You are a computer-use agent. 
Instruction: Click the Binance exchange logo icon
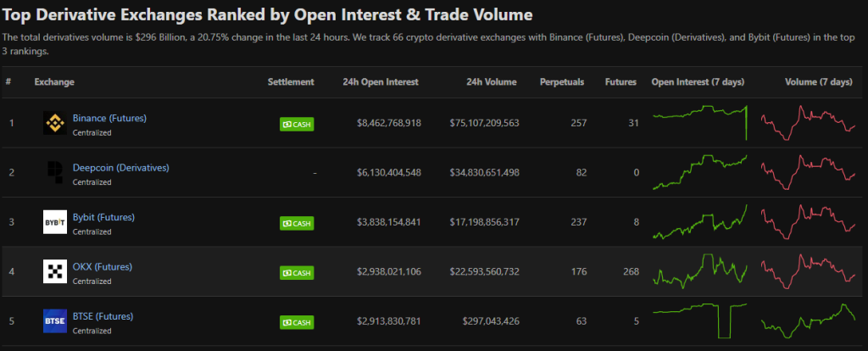tap(54, 124)
